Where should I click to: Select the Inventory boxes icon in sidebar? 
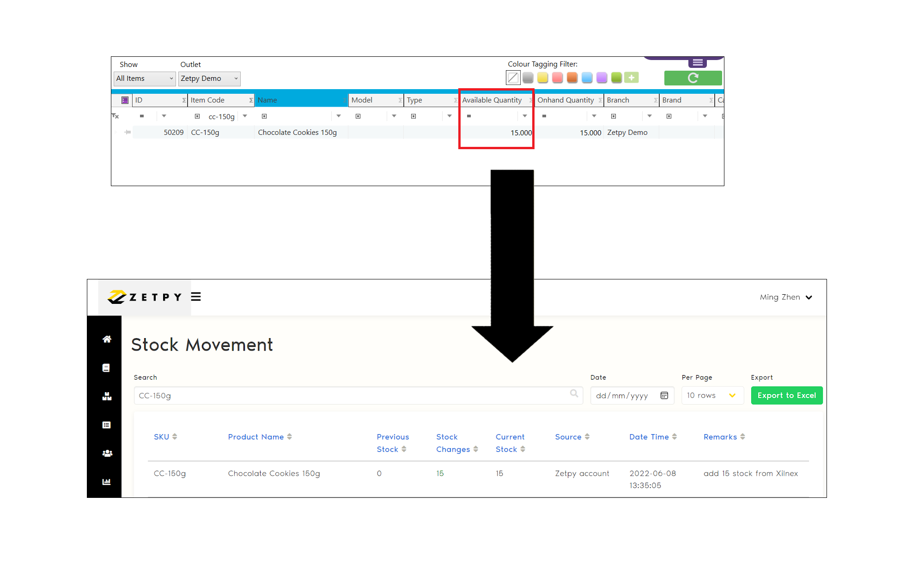(106, 396)
